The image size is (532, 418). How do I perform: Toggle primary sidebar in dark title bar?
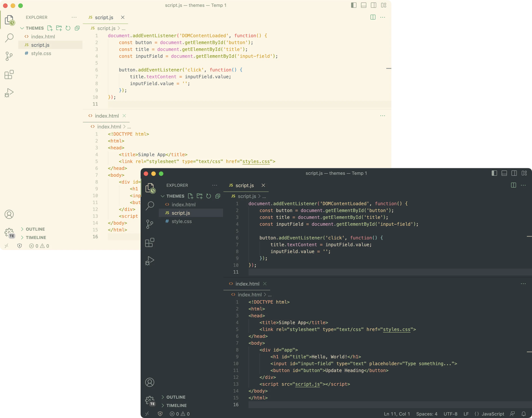[x=494, y=173]
